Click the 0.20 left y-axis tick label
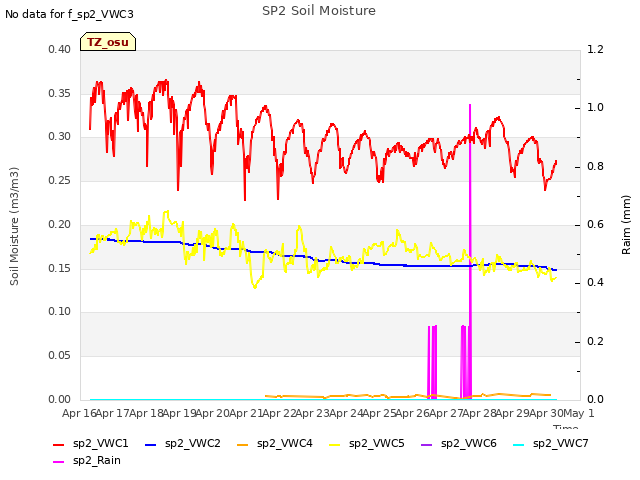The image size is (640, 480). tap(60, 224)
